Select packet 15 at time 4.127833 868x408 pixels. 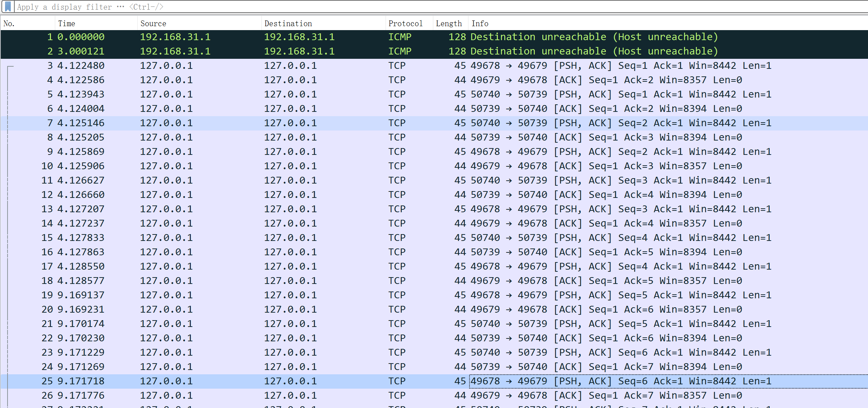434,238
